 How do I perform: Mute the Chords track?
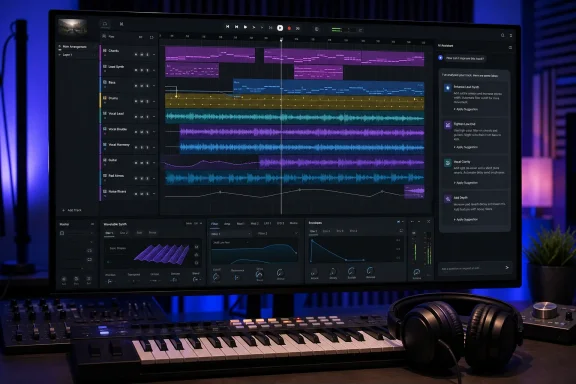[136, 54]
